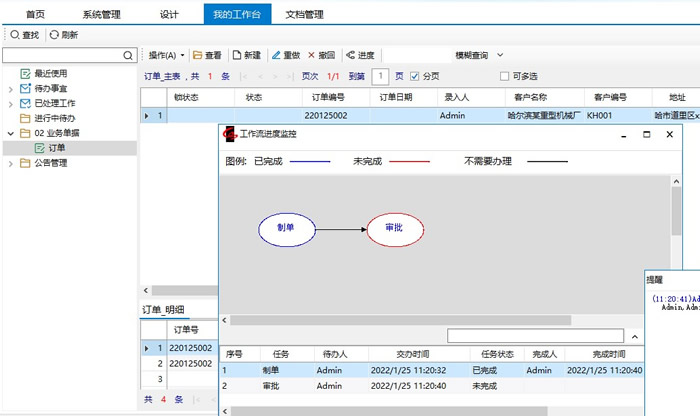Click the 审批 workflow node
700x416 pixels.
click(393, 228)
